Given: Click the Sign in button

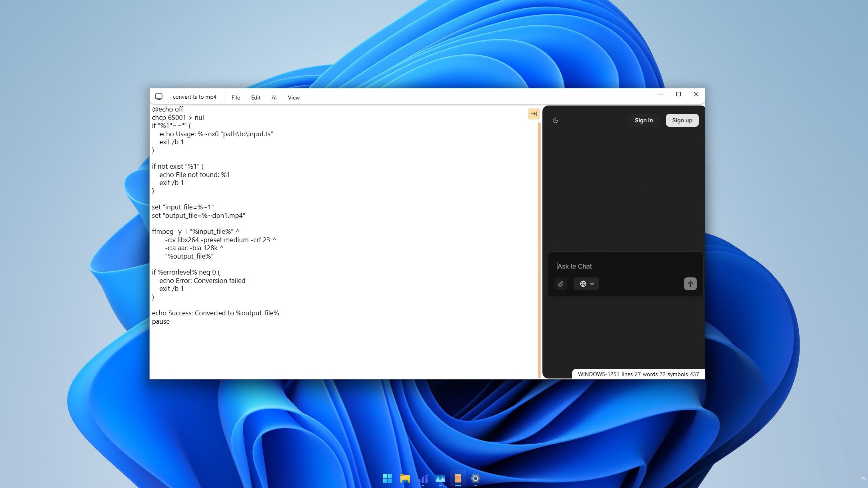Looking at the screenshot, I should click(644, 120).
